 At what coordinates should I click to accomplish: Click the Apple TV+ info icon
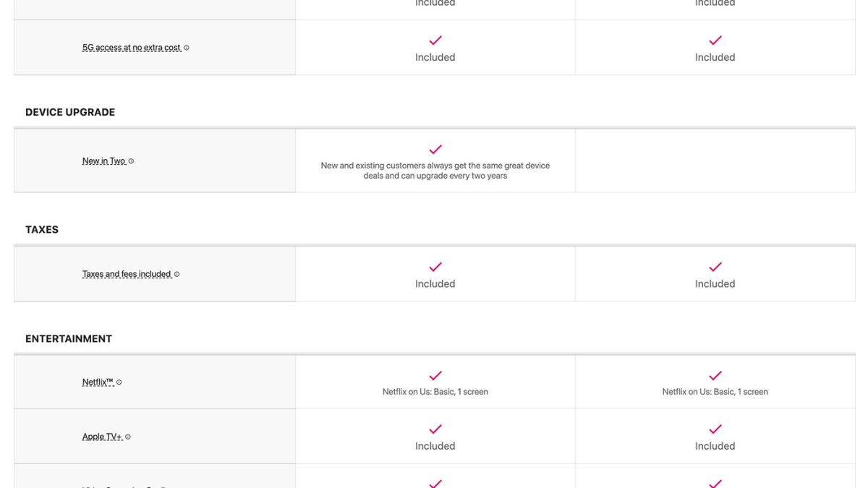pyautogui.click(x=128, y=437)
